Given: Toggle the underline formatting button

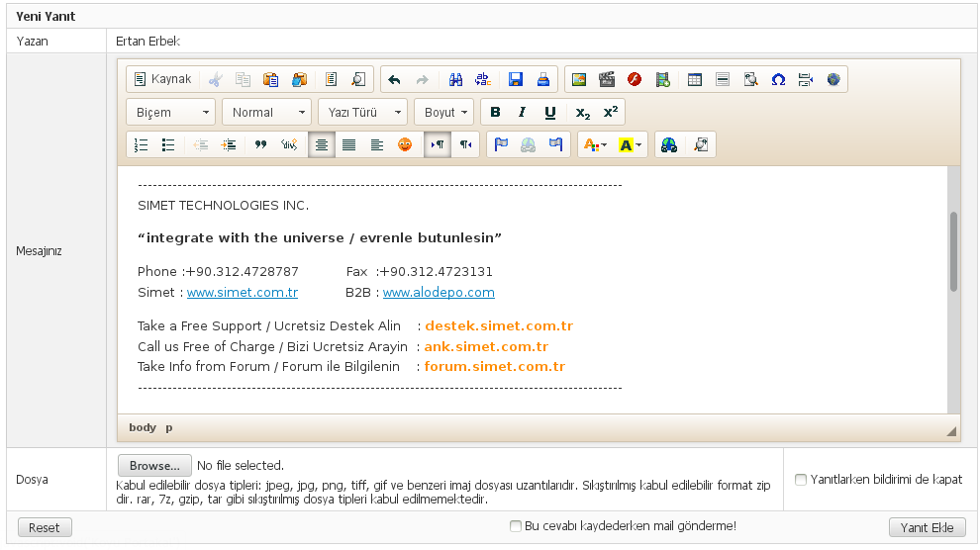Looking at the screenshot, I should (x=550, y=112).
